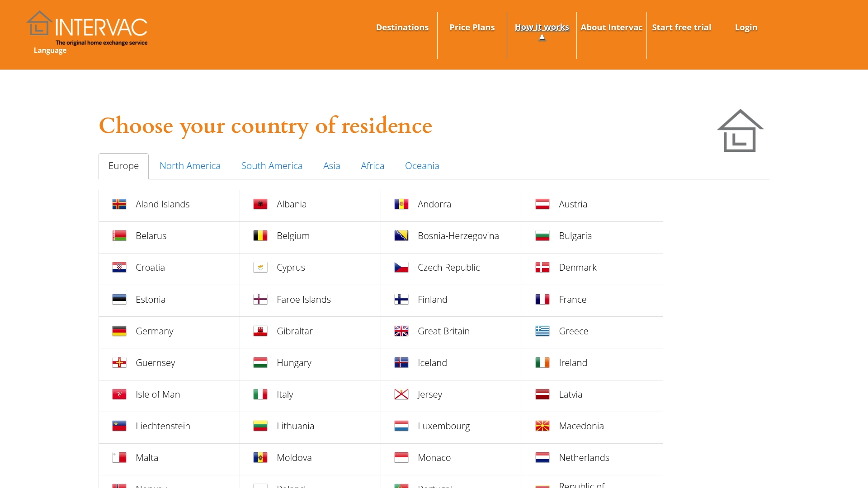This screenshot has height=488, width=868.
Task: Switch to the North America tab
Action: (190, 166)
